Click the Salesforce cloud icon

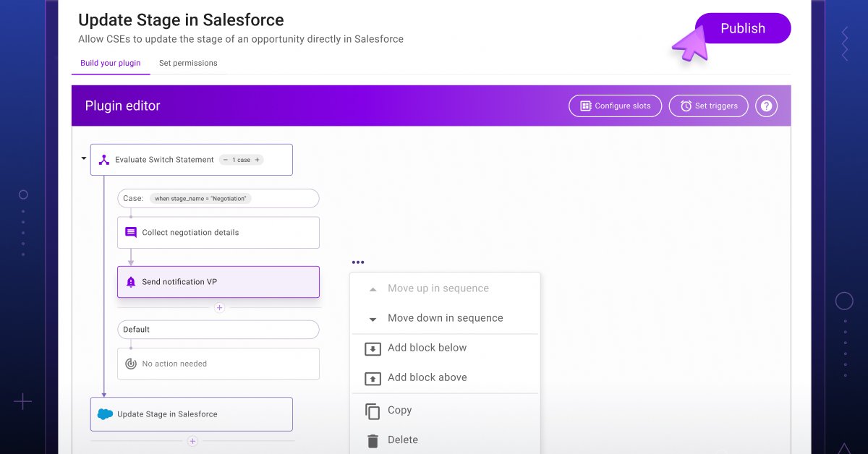(106, 414)
